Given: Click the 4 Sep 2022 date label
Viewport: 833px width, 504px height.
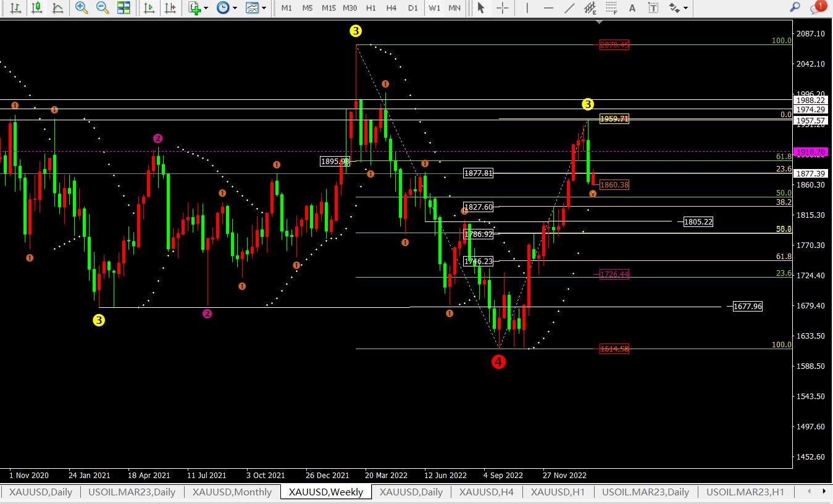Looking at the screenshot, I should coord(503,476).
